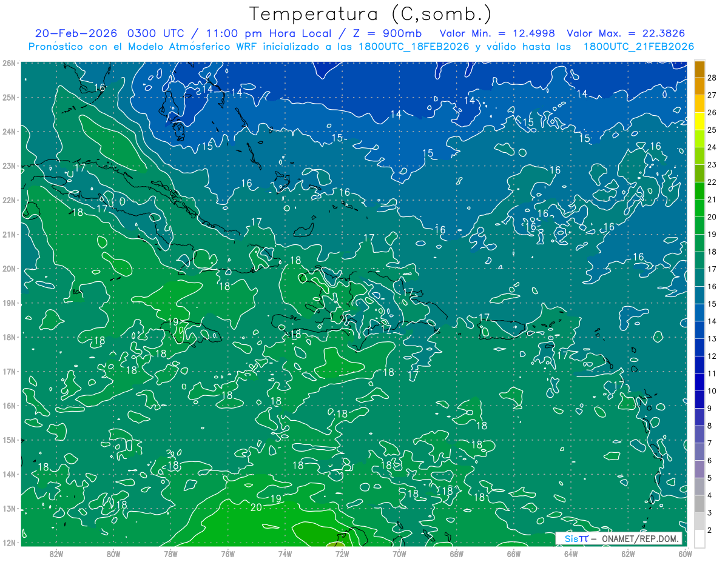This screenshot has height=562, width=728.
Task: Click the color bar label '8'
Action: (710, 426)
